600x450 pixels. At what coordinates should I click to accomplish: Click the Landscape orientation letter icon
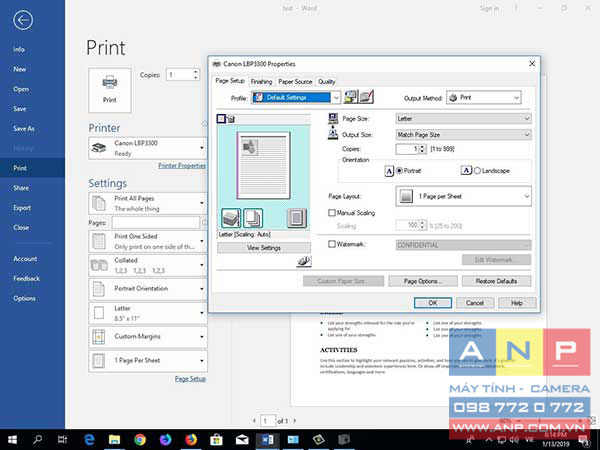click(x=466, y=171)
